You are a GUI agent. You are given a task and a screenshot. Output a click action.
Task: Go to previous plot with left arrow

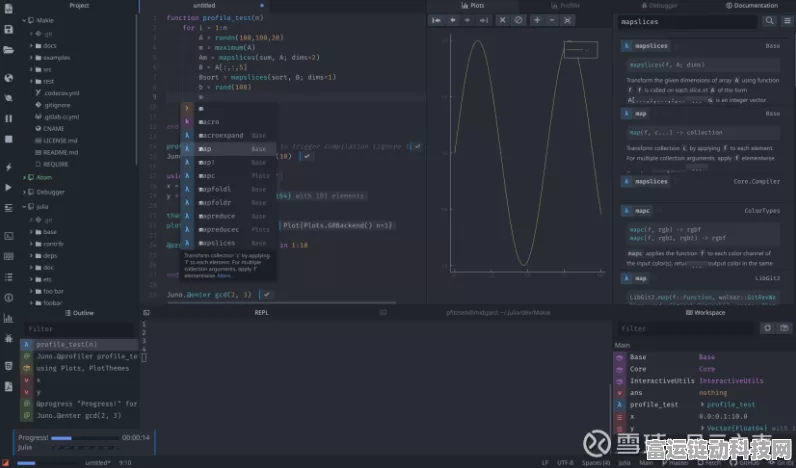452,20
